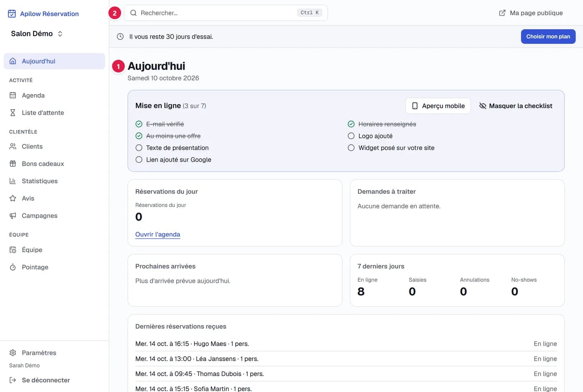Click the megaphone Campagnes icon
The image size is (583, 392).
[x=13, y=216]
